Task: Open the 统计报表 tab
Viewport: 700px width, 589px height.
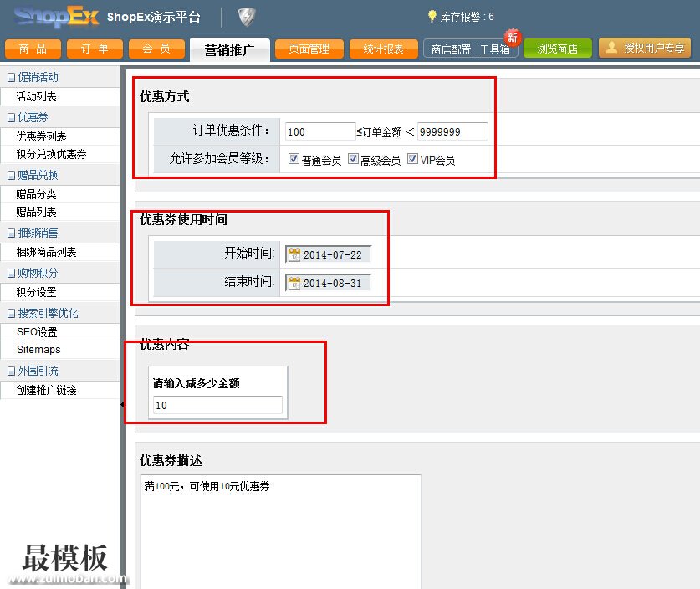Action: pos(383,49)
